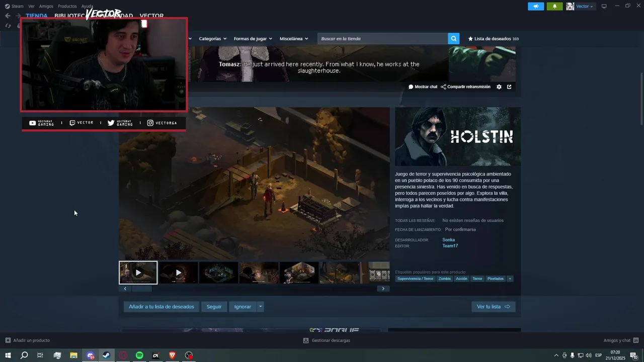Click the Terror tag

click(x=477, y=279)
